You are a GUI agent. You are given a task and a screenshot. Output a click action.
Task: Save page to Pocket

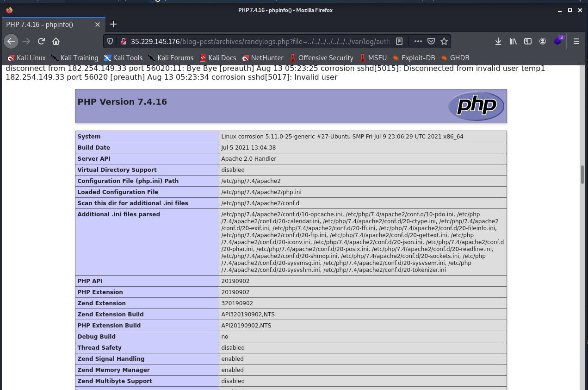(431, 41)
